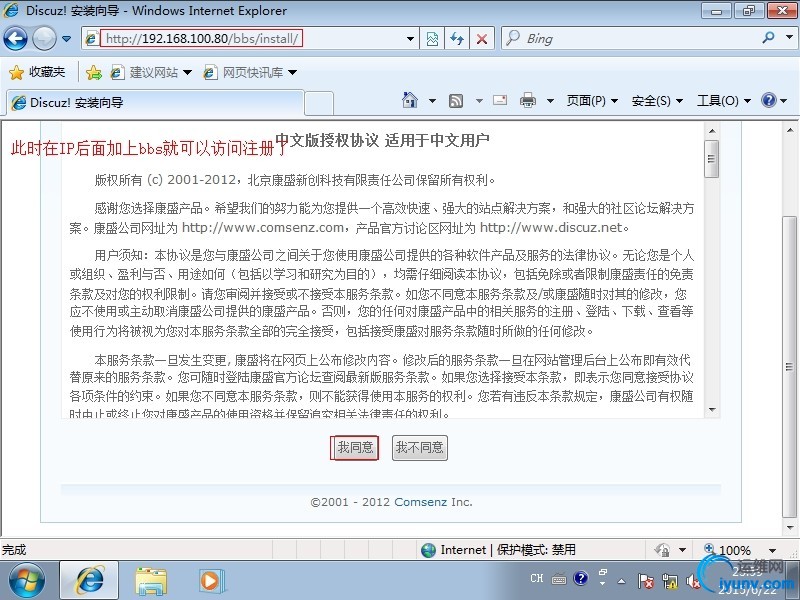Click the RSS feeds icon
This screenshot has height=600, width=800.
tap(456, 101)
